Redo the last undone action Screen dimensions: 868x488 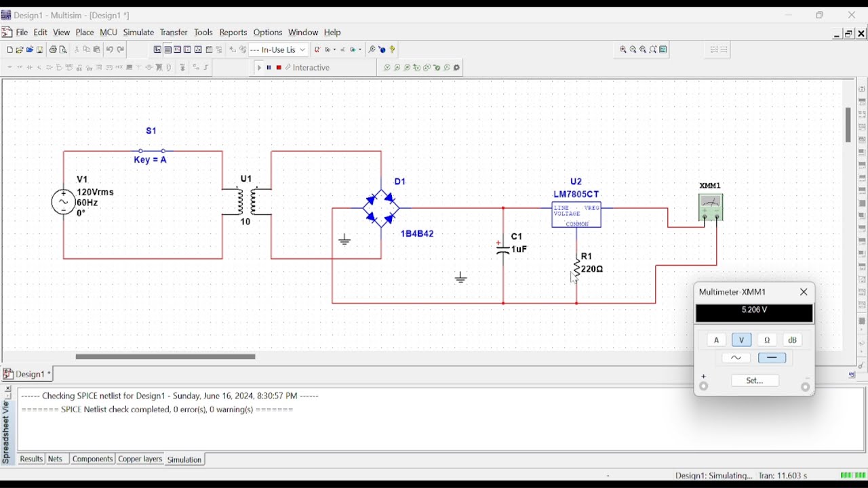[x=121, y=49]
